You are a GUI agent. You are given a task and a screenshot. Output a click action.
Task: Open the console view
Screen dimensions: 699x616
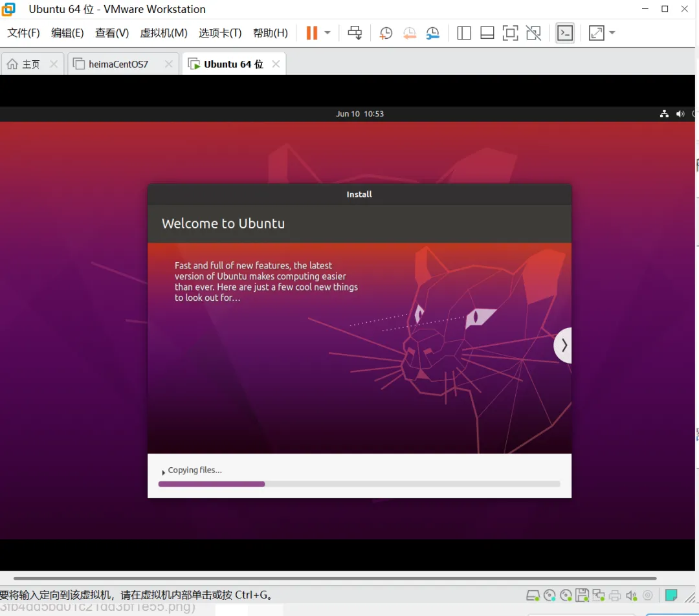pos(565,33)
